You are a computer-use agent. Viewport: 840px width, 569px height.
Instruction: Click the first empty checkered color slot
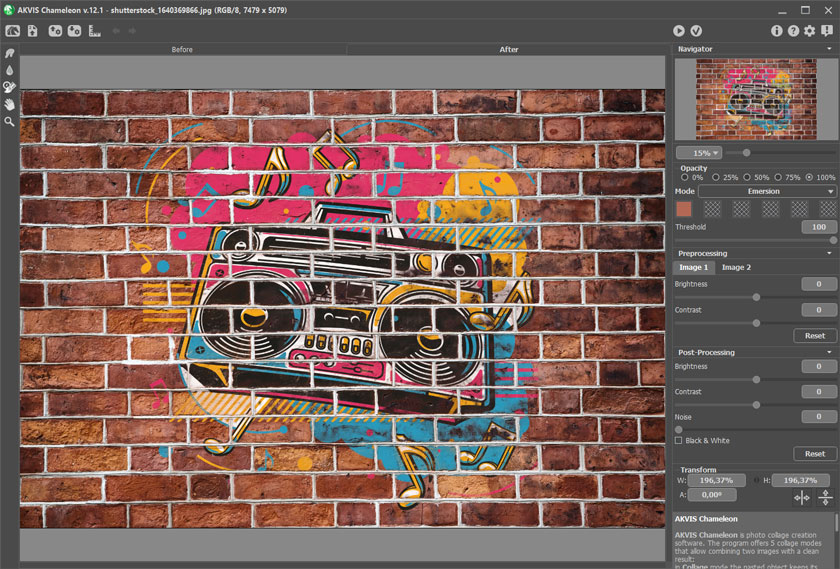tap(712, 209)
